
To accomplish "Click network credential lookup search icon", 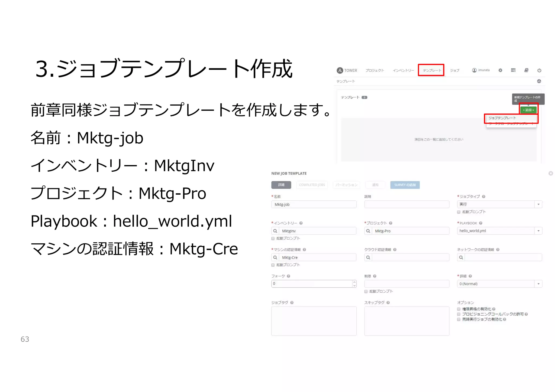I will [x=461, y=257].
